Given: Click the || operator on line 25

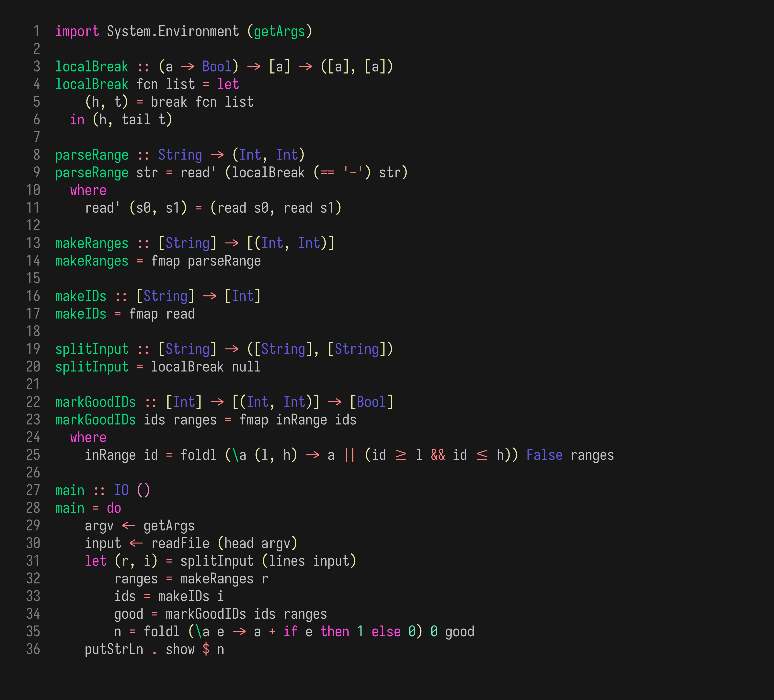Looking at the screenshot, I should (349, 455).
